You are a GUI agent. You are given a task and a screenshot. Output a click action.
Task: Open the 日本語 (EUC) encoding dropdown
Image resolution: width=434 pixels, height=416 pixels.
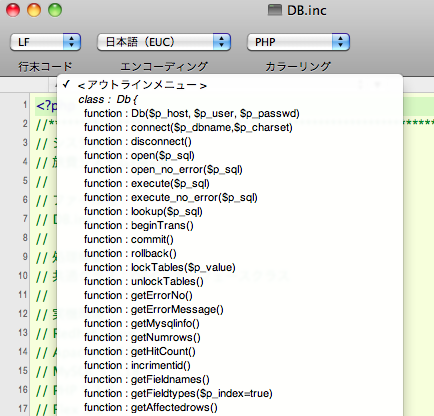coord(164,42)
